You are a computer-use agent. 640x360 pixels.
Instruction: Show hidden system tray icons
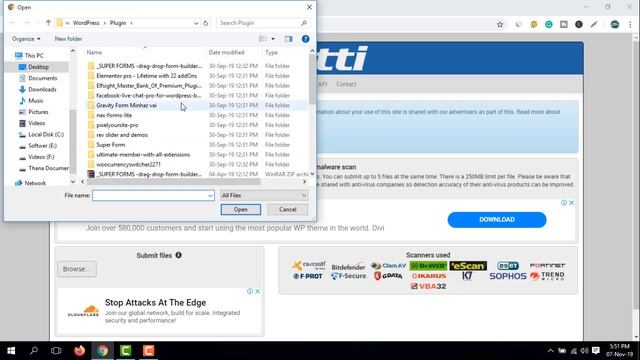pos(551,351)
